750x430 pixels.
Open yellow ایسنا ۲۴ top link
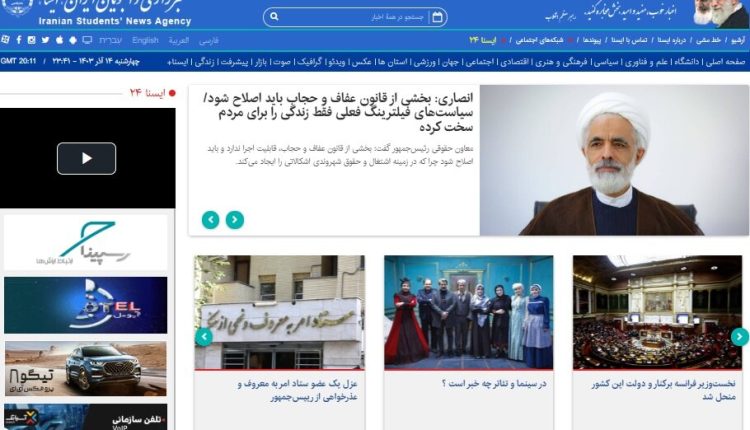pyautogui.click(x=483, y=40)
